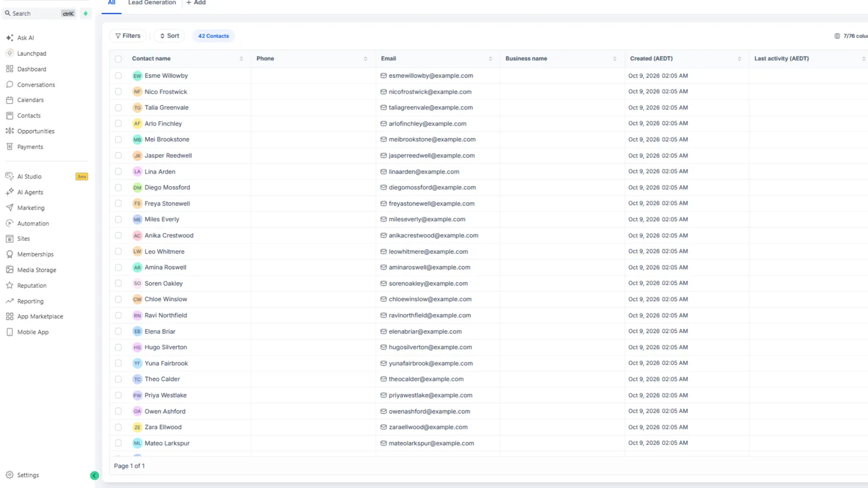This screenshot has width=868, height=488.
Task: Click email elenabriar@example.com
Action: click(x=425, y=332)
